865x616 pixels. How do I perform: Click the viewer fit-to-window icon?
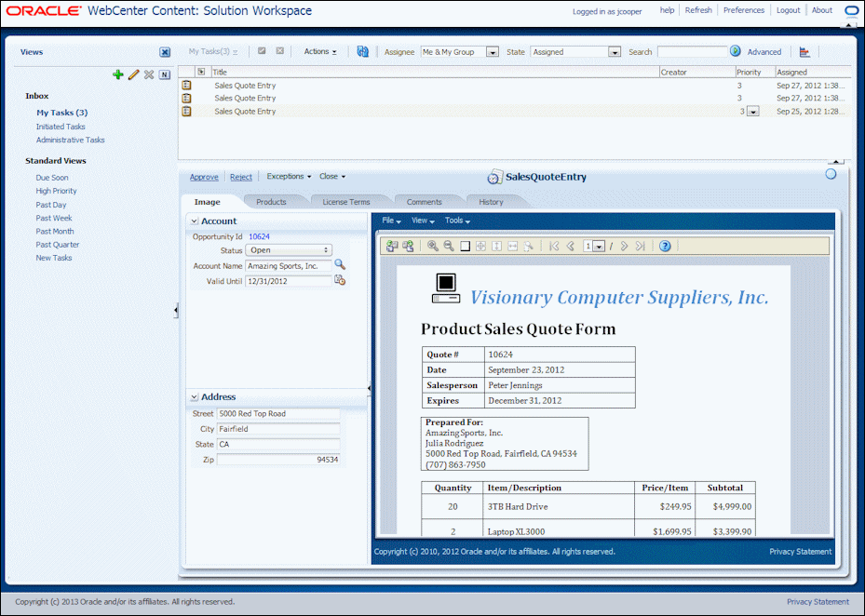481,246
